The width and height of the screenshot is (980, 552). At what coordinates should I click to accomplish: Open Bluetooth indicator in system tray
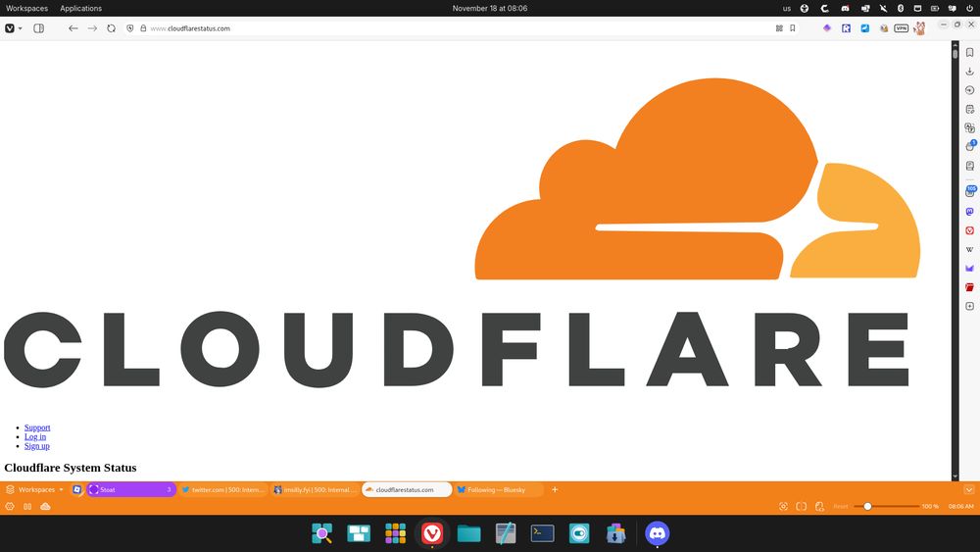901,8
